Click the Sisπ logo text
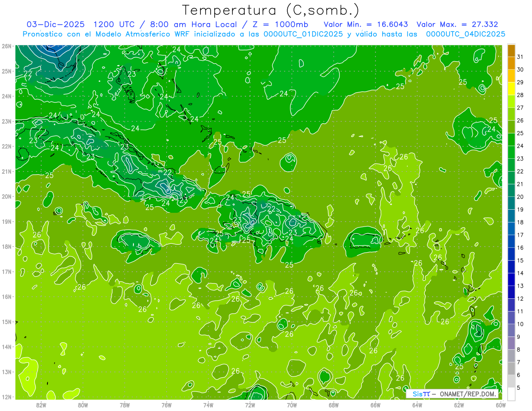The height and width of the screenshot is (411, 532). pyautogui.click(x=421, y=394)
